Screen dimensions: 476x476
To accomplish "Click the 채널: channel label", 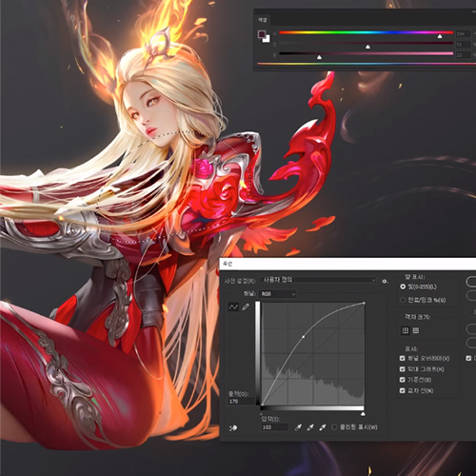I will pos(250,294).
